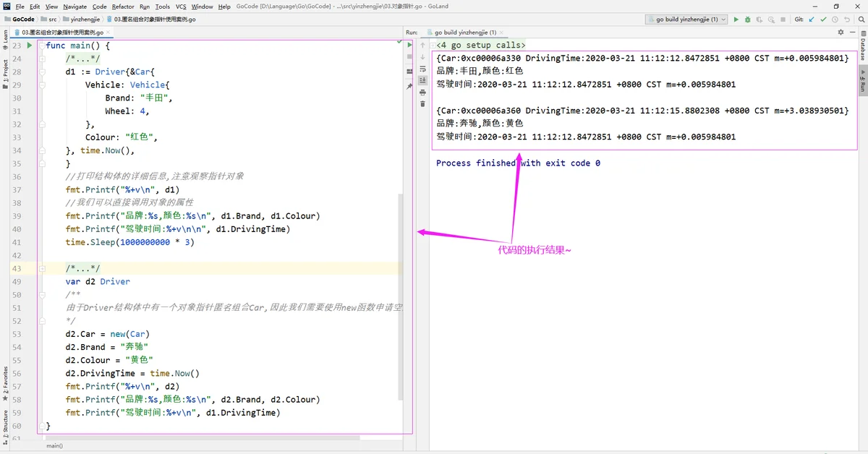This screenshot has height=454, width=868.
Task: Click the yinzhengjie breadcrumb folder
Action: click(85, 20)
